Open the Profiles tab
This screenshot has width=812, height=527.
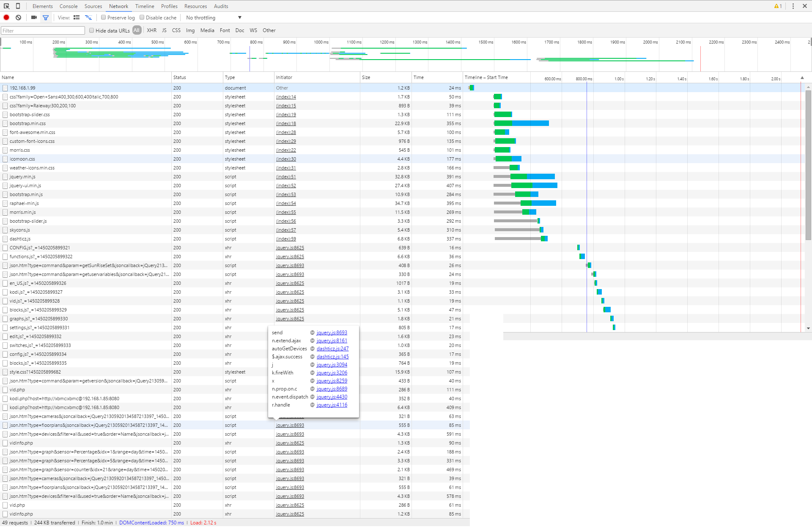[x=169, y=6]
